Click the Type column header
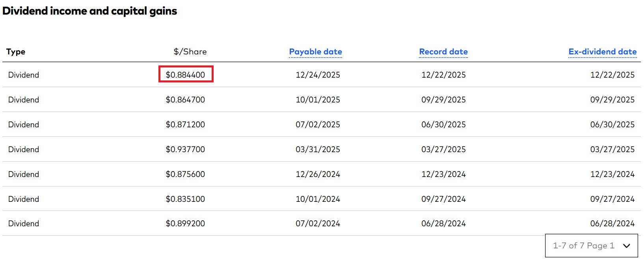Image resolution: width=644 pixels, height=259 pixels. point(16,52)
